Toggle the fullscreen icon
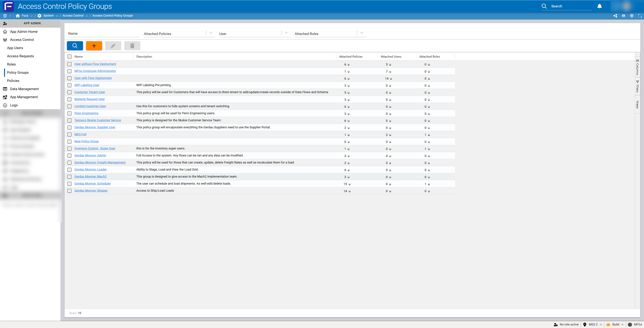Screen dimensions: 644x328 (x=640, y=16)
